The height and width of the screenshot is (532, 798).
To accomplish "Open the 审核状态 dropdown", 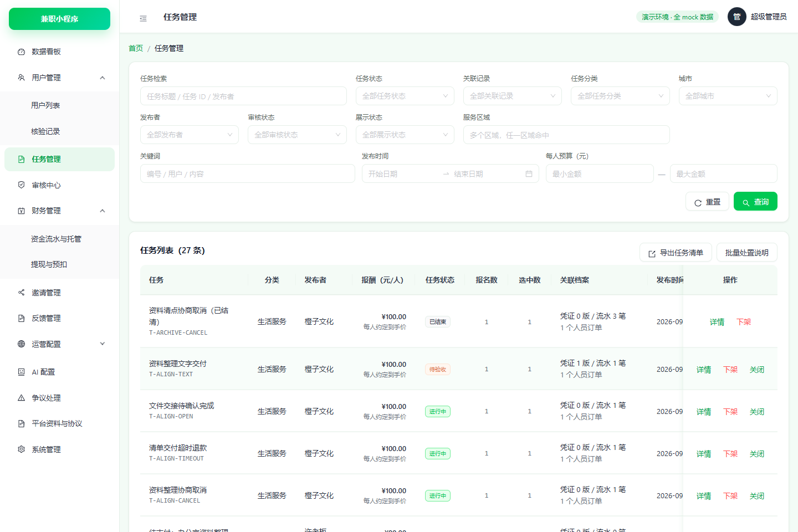I will (x=297, y=135).
